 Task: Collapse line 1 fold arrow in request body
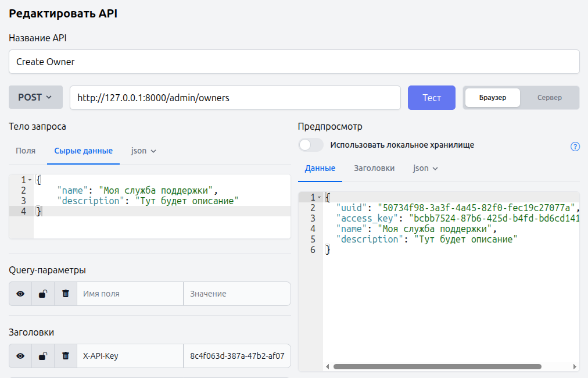point(30,180)
